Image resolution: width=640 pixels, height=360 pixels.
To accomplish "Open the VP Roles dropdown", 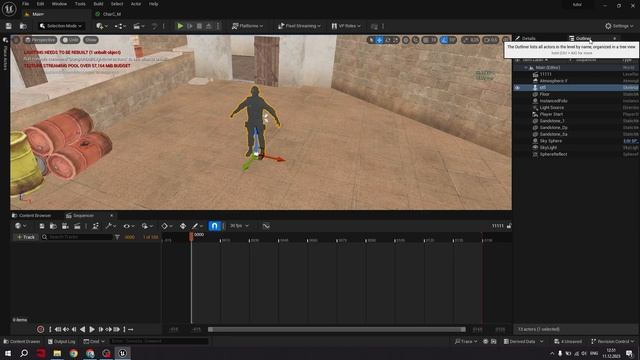I will click(x=346, y=26).
